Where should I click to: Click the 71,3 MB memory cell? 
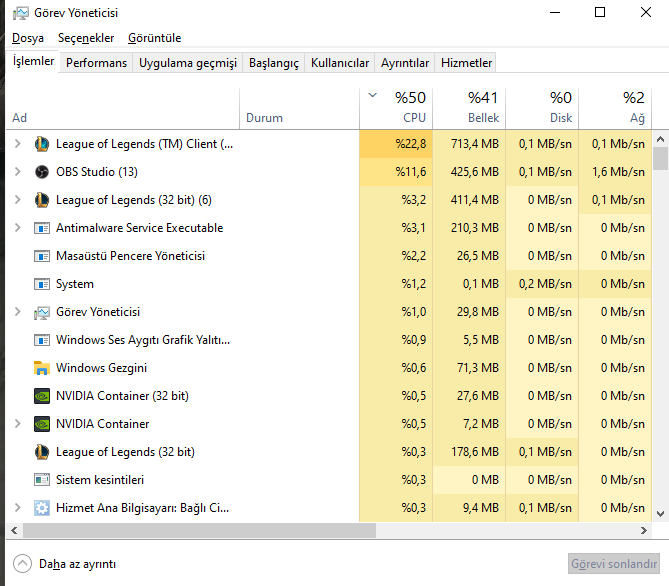point(469,368)
